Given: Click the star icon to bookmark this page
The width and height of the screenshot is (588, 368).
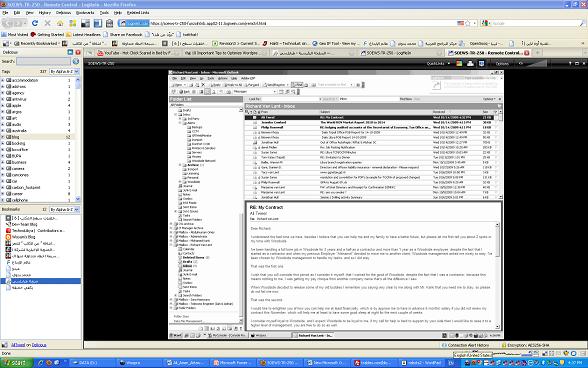Looking at the screenshot, I should point(468,23).
